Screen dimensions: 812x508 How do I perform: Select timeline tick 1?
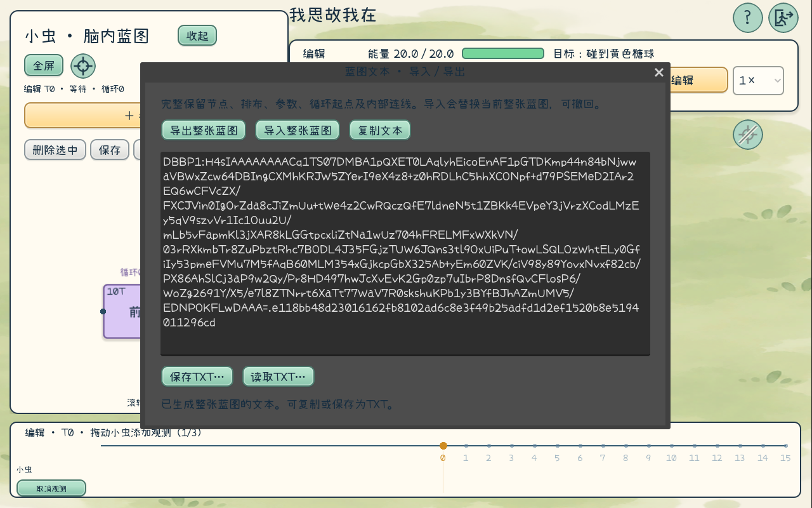pyautogui.click(x=466, y=446)
